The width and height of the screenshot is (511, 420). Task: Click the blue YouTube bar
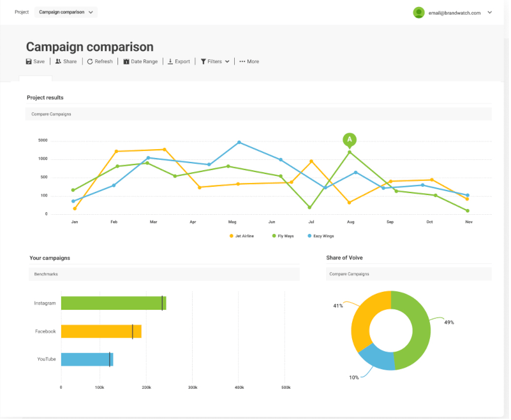coord(87,359)
